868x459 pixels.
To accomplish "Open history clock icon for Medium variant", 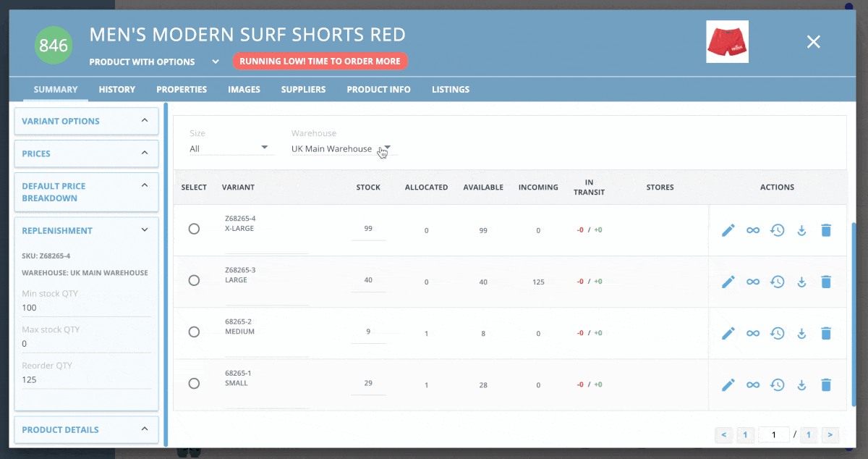I will (777, 333).
